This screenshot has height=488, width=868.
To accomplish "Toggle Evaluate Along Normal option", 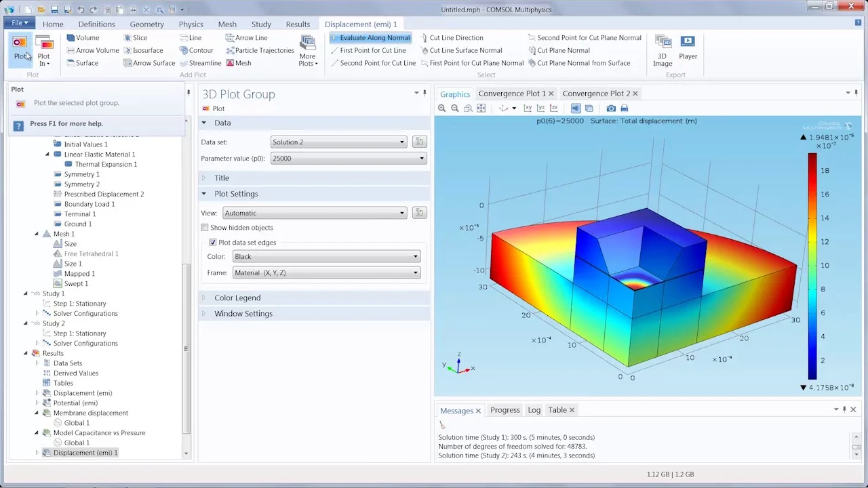I will pos(370,38).
